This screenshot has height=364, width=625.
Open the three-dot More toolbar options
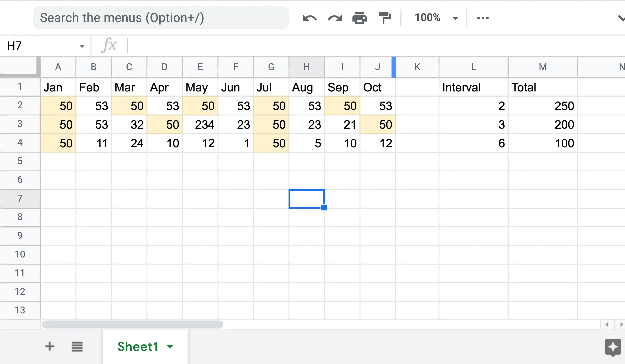click(x=483, y=18)
